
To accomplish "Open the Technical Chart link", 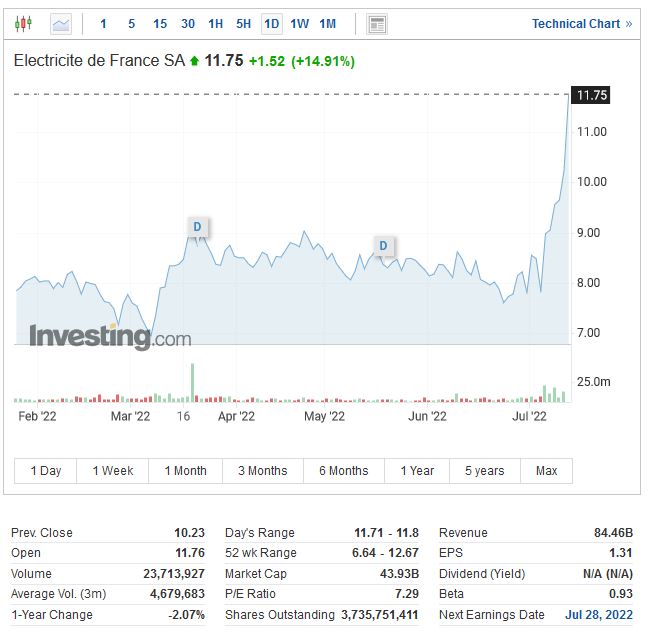I will (x=581, y=23).
